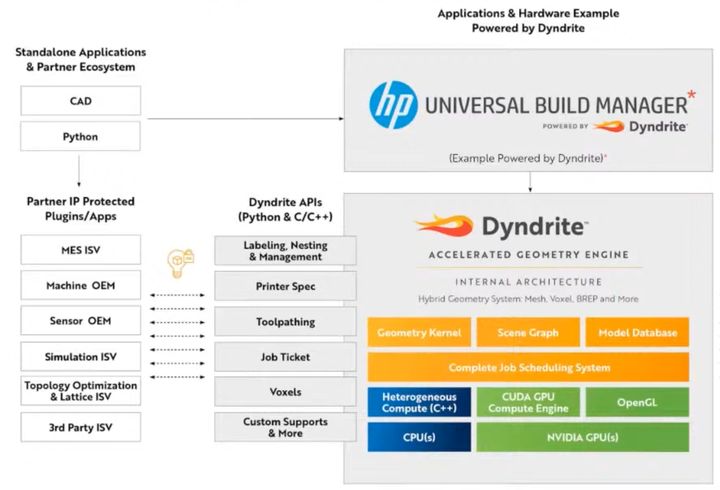Select the blue CPU(s) block
The width and height of the screenshot is (720, 490).
[x=416, y=437]
